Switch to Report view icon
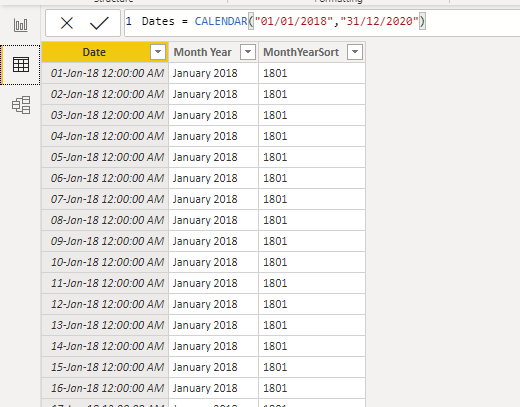 [21, 25]
